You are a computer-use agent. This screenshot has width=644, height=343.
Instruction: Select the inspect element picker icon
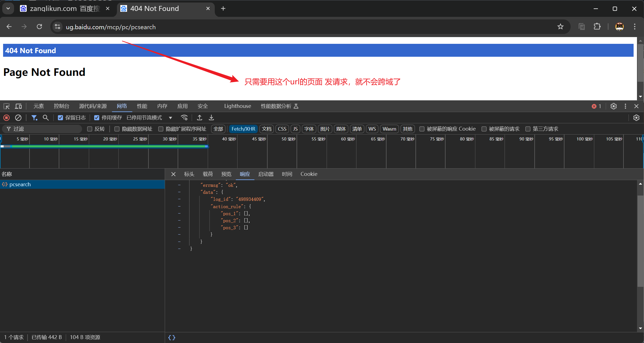6,106
